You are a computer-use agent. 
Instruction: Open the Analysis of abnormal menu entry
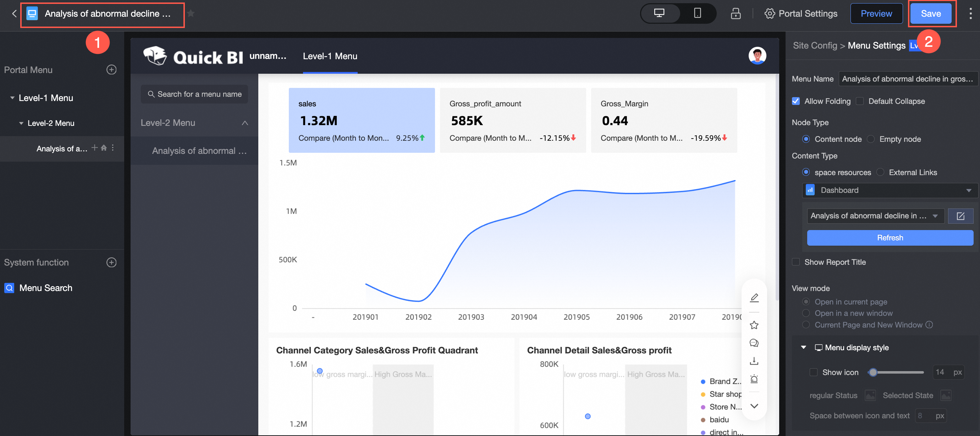(199, 151)
